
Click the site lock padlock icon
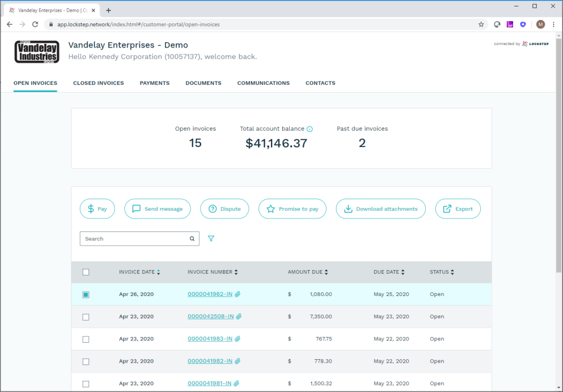click(51, 25)
